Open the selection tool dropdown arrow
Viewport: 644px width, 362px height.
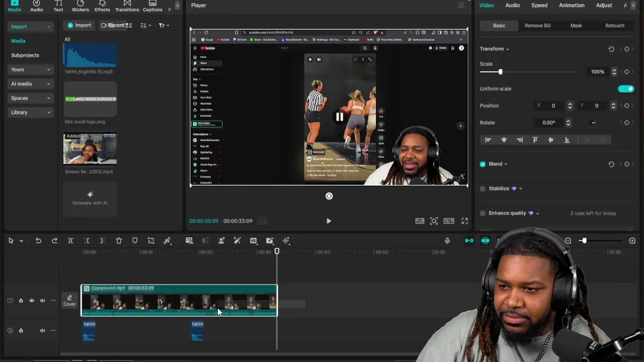pos(21,241)
